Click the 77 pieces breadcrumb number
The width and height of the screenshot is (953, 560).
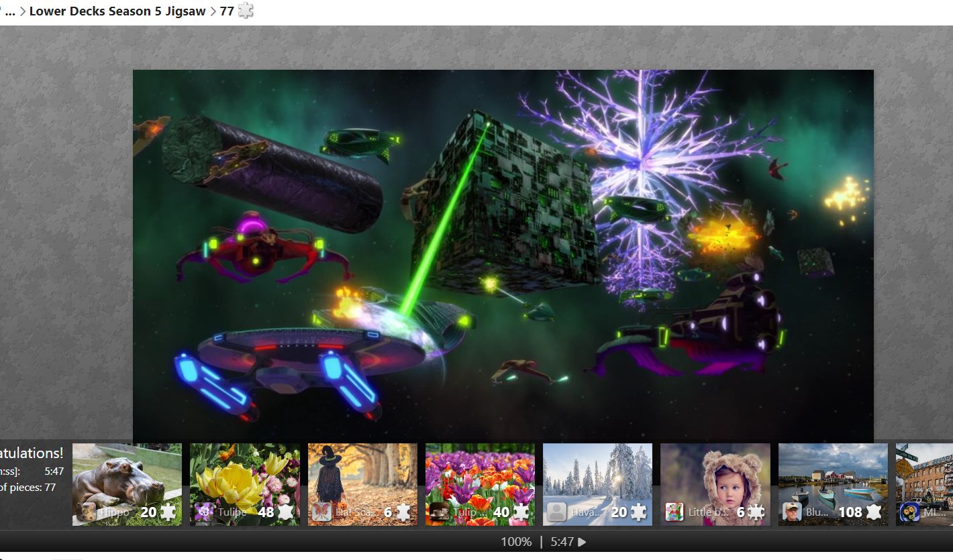tap(227, 11)
